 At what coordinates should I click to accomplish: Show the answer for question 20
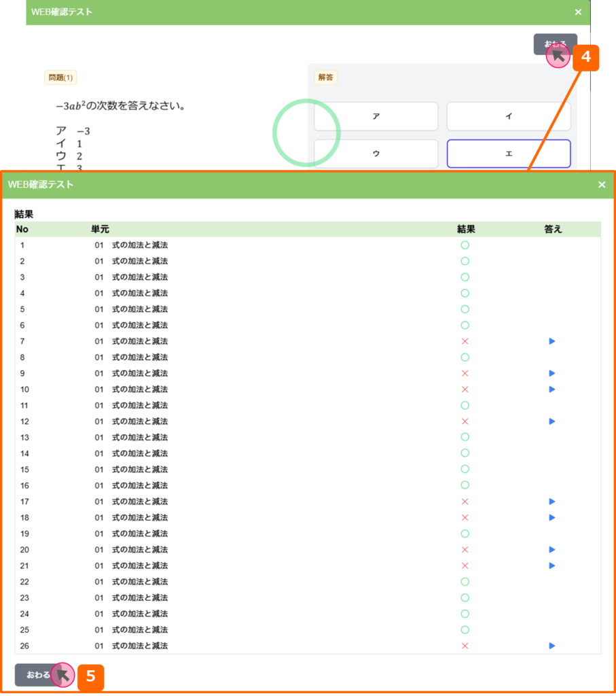552,550
